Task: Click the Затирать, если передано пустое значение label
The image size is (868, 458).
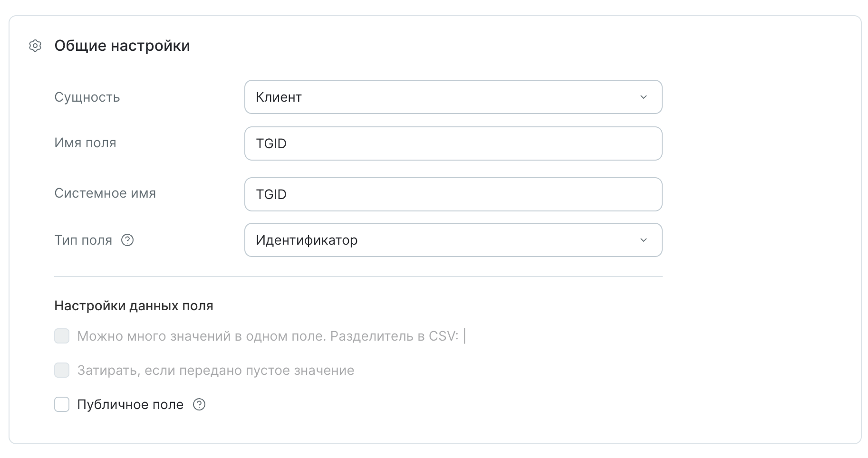Action: click(216, 371)
